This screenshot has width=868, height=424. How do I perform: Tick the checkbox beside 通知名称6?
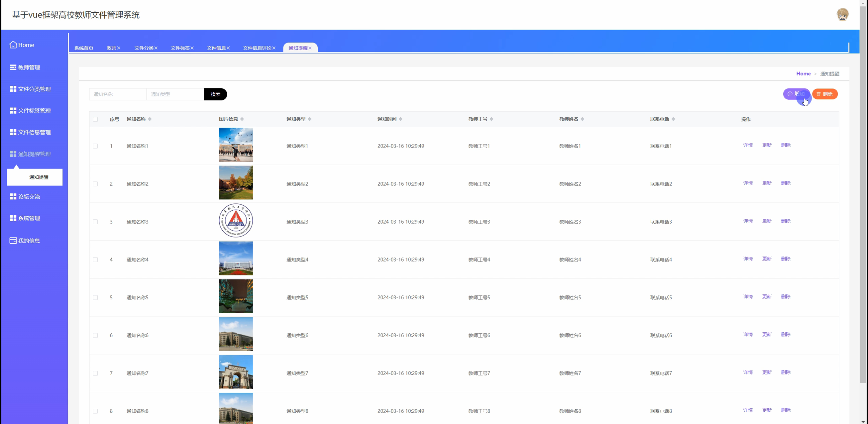pos(95,335)
